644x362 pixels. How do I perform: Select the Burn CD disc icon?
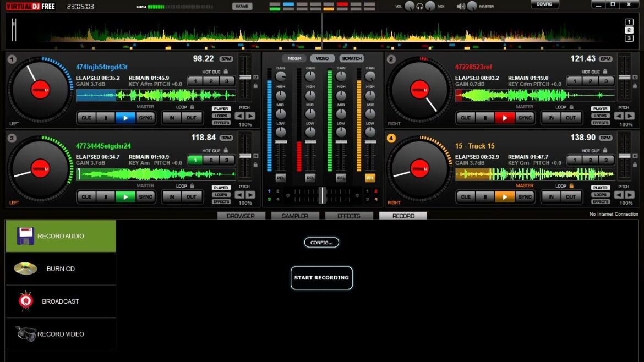click(25, 268)
